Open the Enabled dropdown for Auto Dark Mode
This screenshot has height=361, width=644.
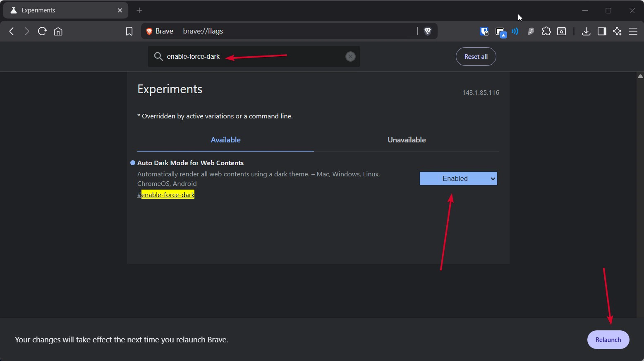(x=458, y=178)
